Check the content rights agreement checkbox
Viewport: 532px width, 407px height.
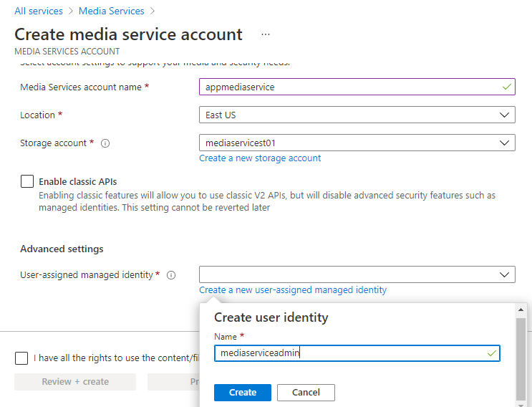pyautogui.click(x=21, y=358)
